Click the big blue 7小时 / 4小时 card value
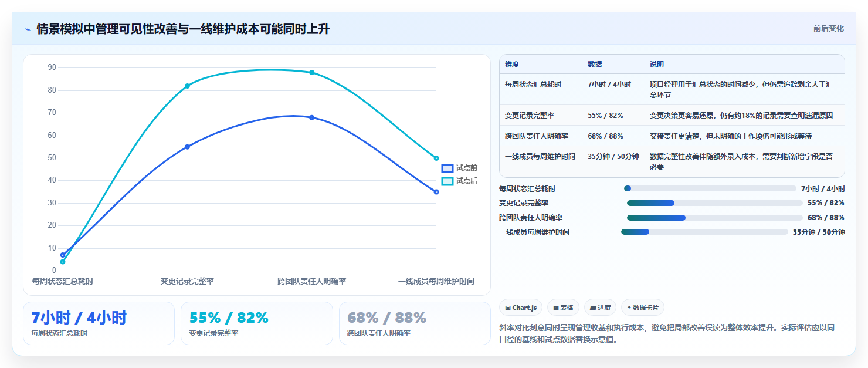The height and width of the screenshot is (368, 868). tap(79, 318)
